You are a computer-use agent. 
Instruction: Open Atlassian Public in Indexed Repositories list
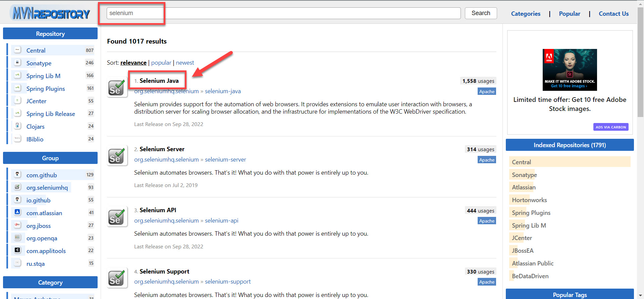pos(533,263)
